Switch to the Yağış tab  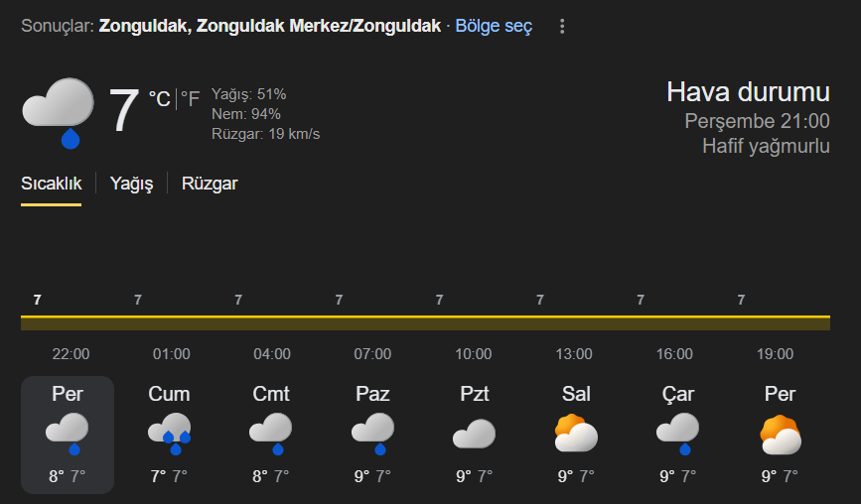(x=131, y=184)
